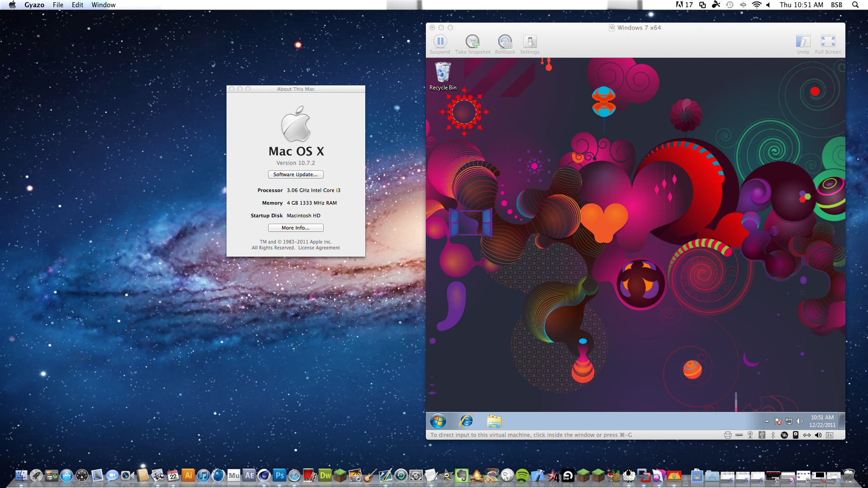This screenshot has width=868, height=488.
Task: Click the Software Update... button
Action: click(x=296, y=174)
